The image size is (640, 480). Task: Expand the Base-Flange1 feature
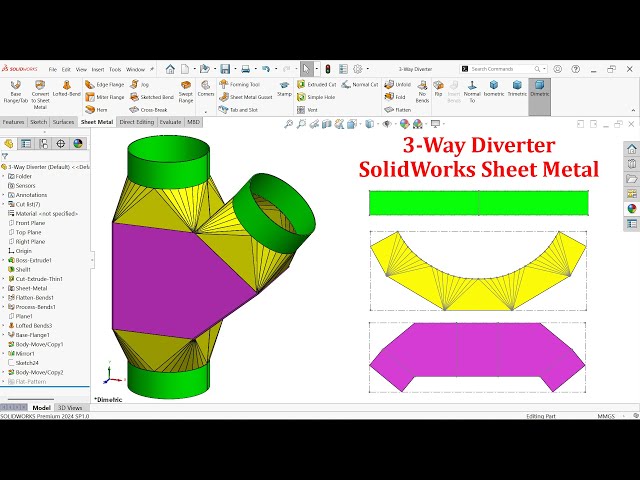(4, 335)
